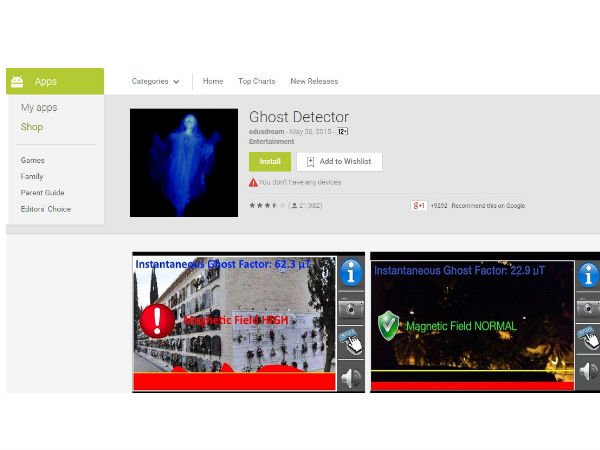Expand the Categories dropdown
Viewport: 600px width, 450px height.
click(x=155, y=82)
